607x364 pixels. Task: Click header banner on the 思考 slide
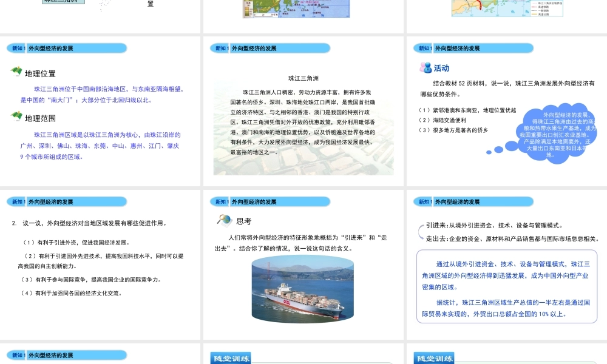(270, 201)
